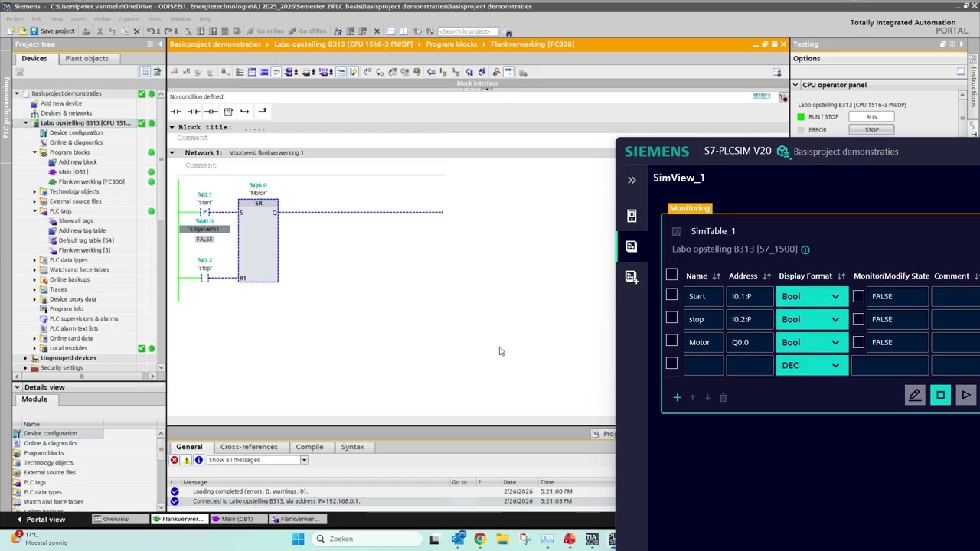
Task: Collapse the CPU operator panel section
Action: click(x=795, y=85)
